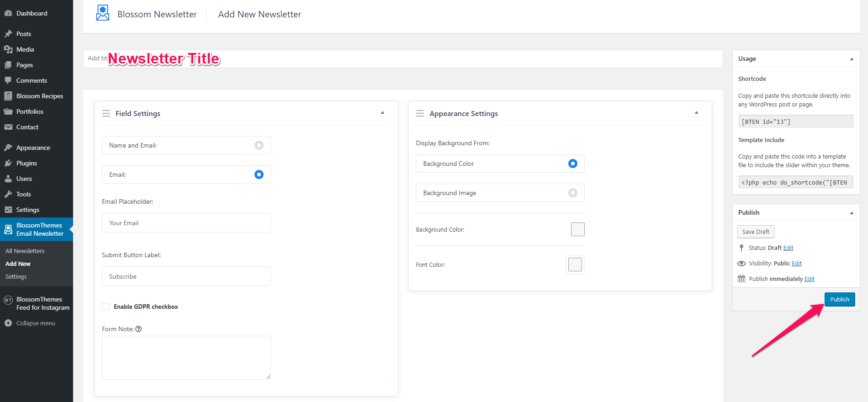
Task: Click the BlossomThemes Feed for Instagram icon
Action: 8,300
